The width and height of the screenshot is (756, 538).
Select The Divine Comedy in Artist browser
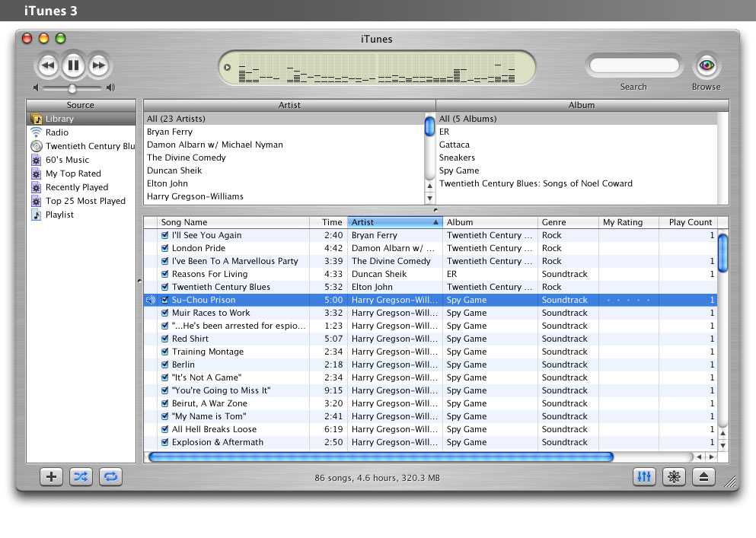coord(285,158)
